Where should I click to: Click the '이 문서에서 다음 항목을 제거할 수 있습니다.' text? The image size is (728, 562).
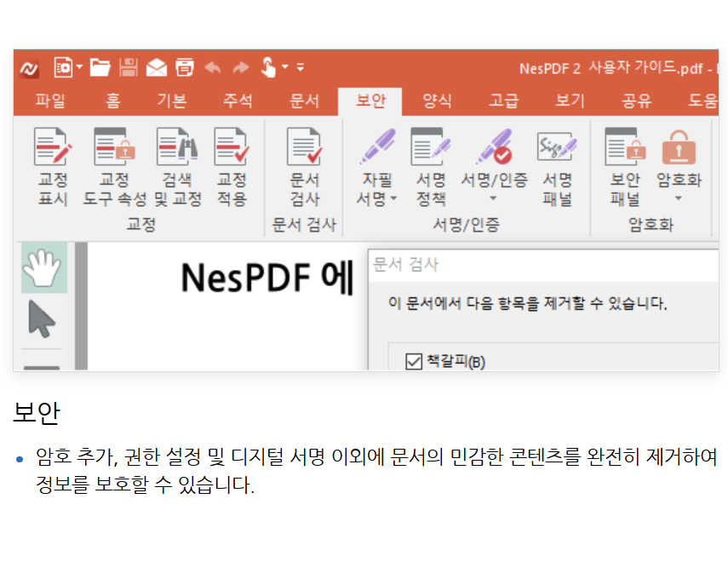(x=527, y=304)
